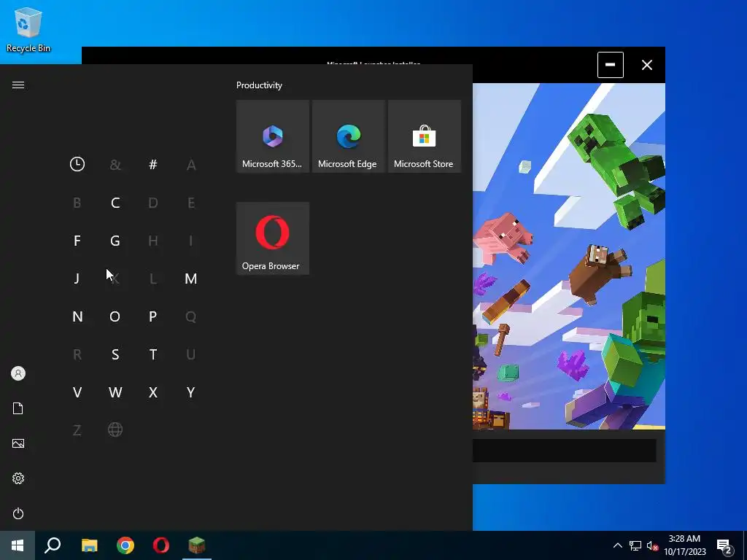Jump to letter C in app list
The width and height of the screenshot is (747, 560).
(115, 203)
